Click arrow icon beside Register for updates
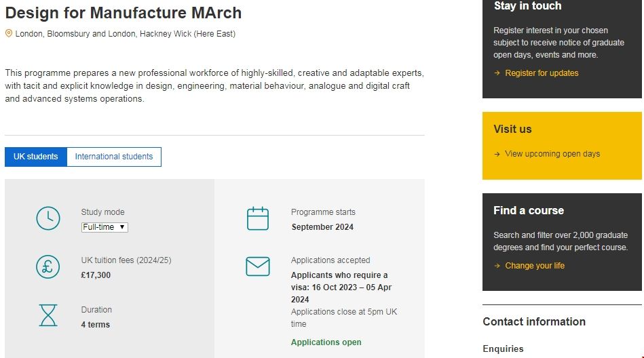The height and width of the screenshot is (358, 644). click(x=497, y=73)
